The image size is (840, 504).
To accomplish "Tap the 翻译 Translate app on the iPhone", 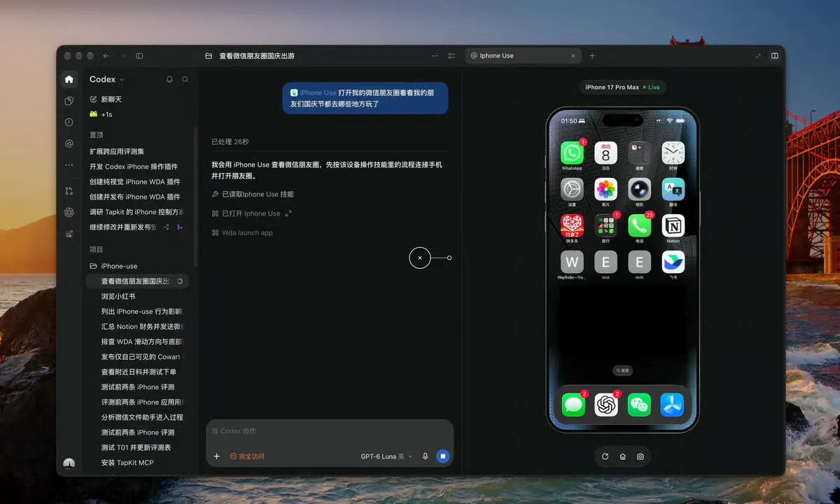I will pos(673,189).
